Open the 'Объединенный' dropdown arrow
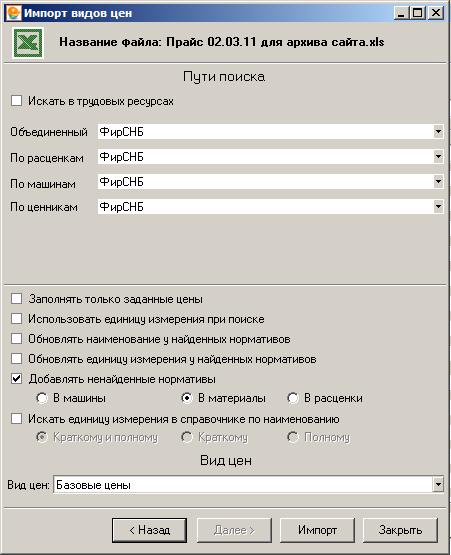 (x=438, y=132)
